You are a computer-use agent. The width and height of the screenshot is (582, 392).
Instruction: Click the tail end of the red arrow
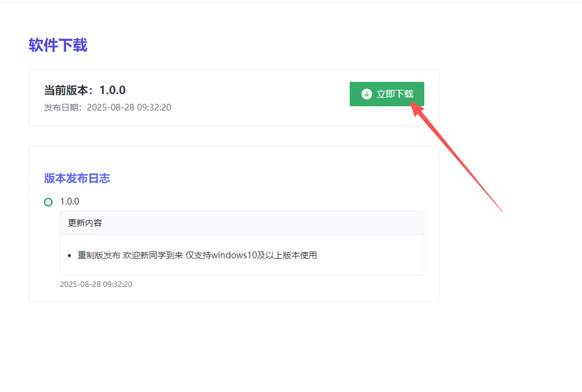point(501,210)
